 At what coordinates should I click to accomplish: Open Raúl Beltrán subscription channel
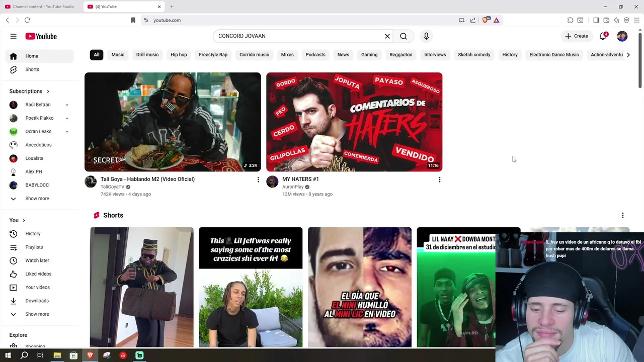(x=39, y=105)
